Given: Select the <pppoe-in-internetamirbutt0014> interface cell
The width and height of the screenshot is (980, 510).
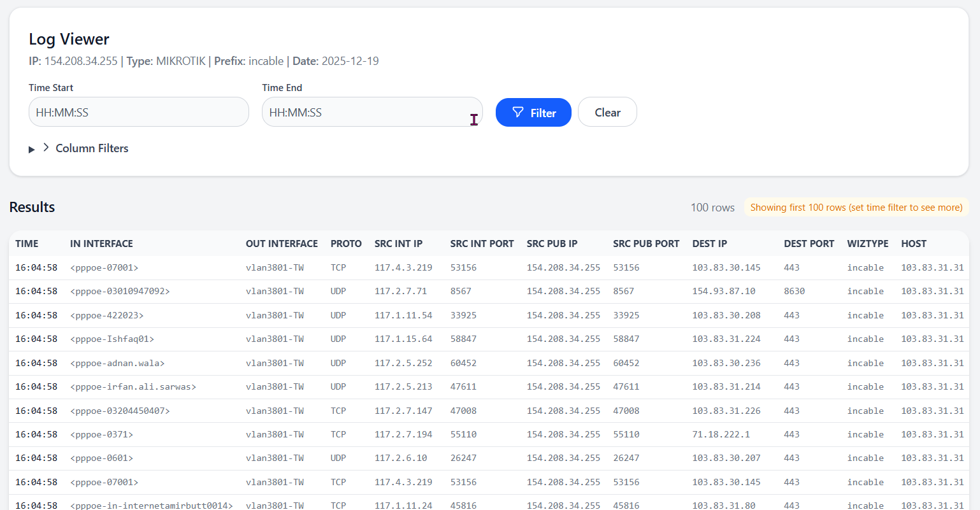Looking at the screenshot, I should point(152,505).
